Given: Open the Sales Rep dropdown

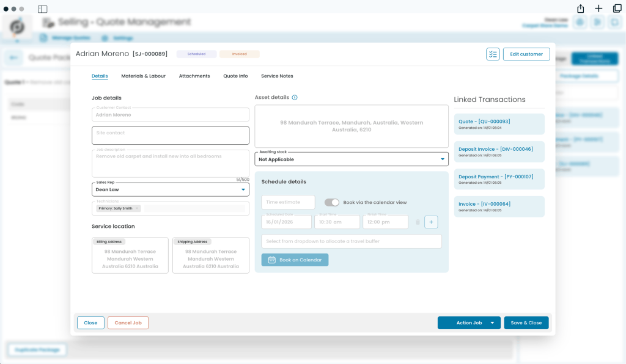Looking at the screenshot, I should (243, 190).
